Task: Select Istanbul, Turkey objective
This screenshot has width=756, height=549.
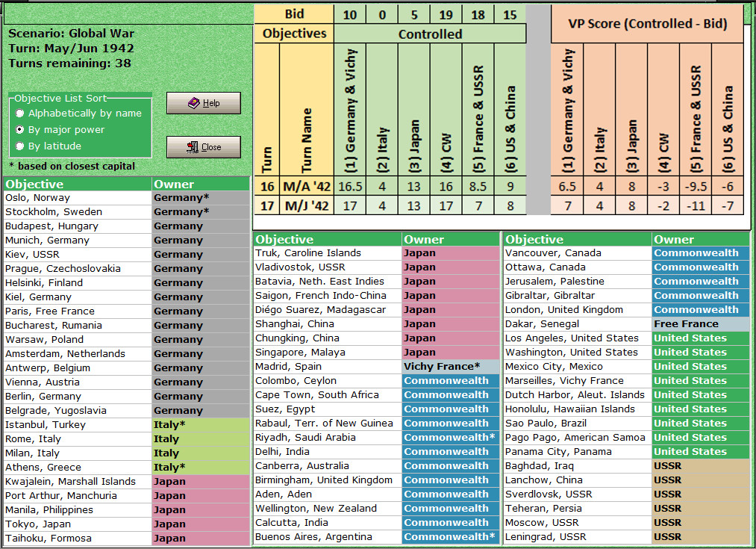Action: click(126, 425)
